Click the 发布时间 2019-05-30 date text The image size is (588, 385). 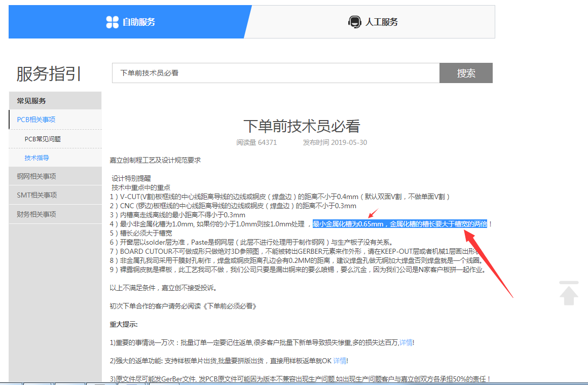[x=335, y=142]
